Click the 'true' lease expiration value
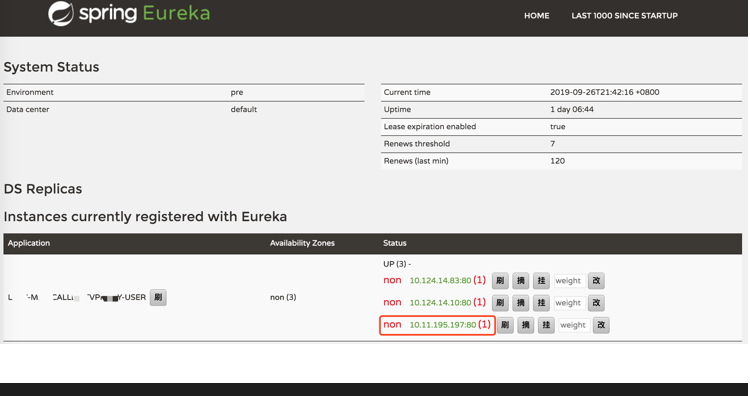This screenshot has width=750, height=396. point(558,127)
